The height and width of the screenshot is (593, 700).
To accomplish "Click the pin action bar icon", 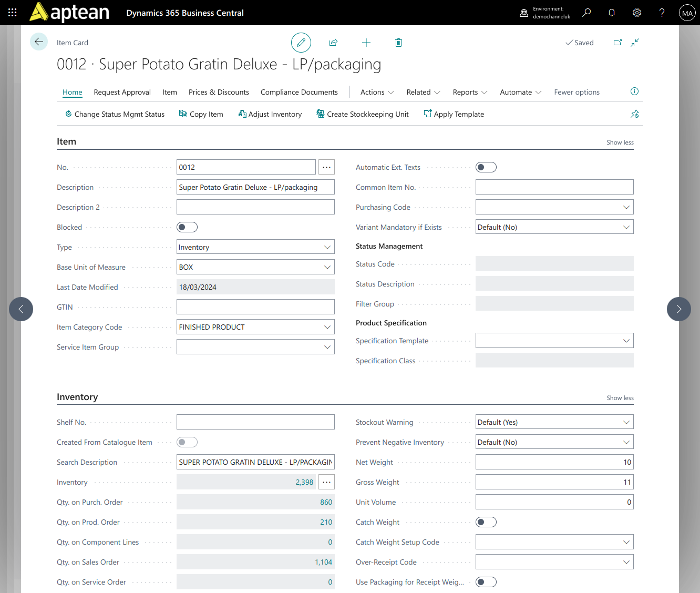I will pos(634,114).
